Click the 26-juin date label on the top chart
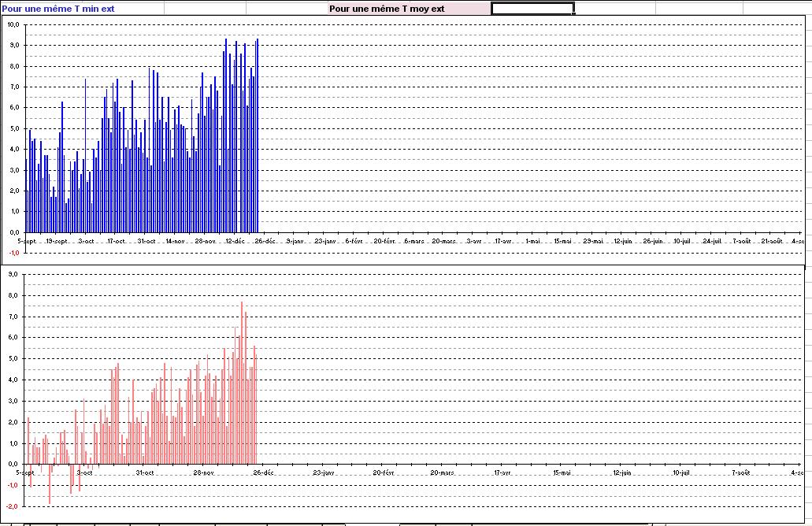This screenshot has height=526, width=812. [653, 241]
